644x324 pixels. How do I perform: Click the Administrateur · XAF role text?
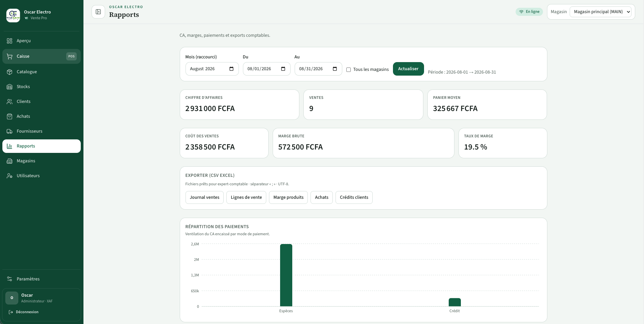(x=37, y=301)
